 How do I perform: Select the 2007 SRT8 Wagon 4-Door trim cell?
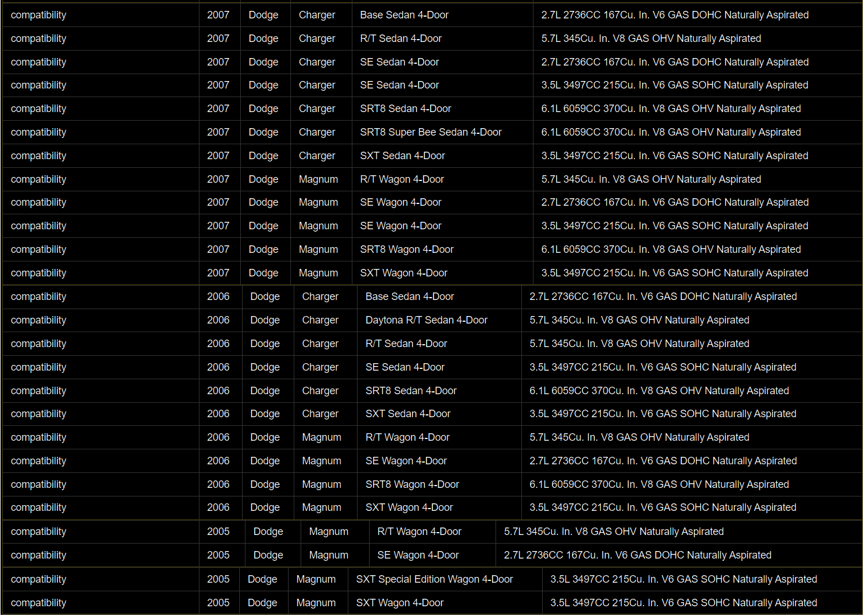406,249
